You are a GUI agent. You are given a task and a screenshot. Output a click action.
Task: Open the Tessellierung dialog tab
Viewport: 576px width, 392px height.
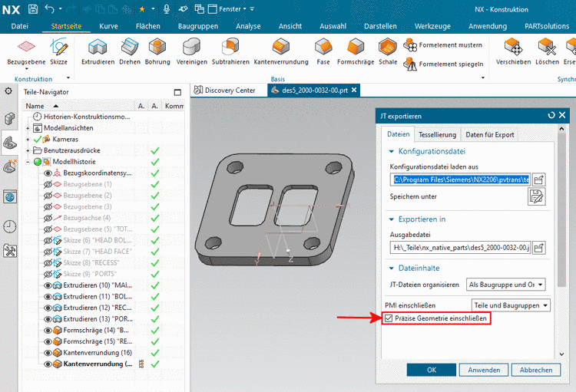pyautogui.click(x=437, y=135)
